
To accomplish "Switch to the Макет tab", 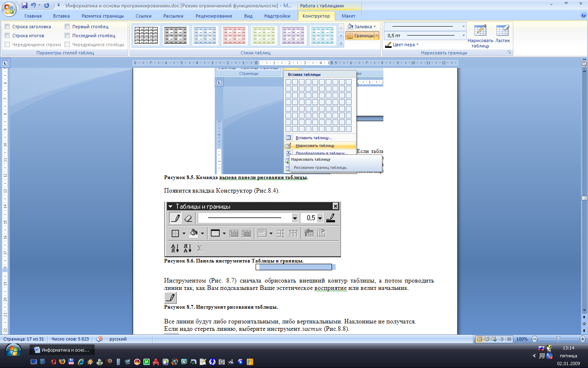I will (x=348, y=16).
